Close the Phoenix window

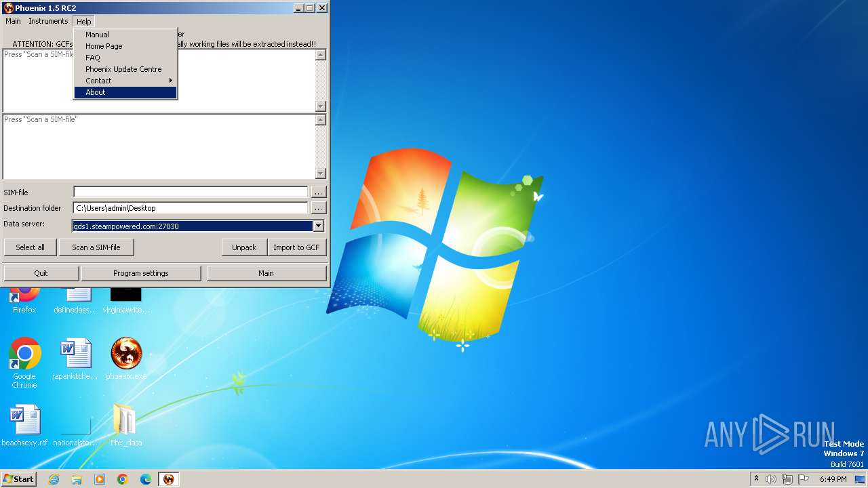pyautogui.click(x=322, y=8)
